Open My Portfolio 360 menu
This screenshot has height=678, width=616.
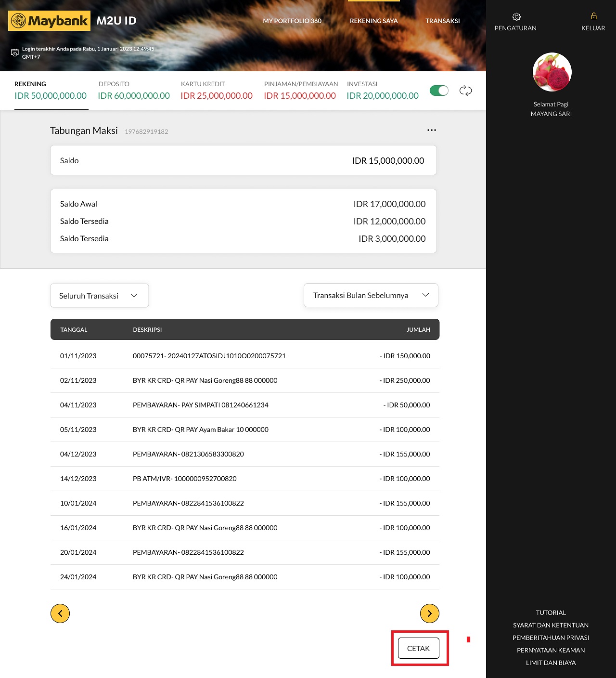tap(292, 21)
